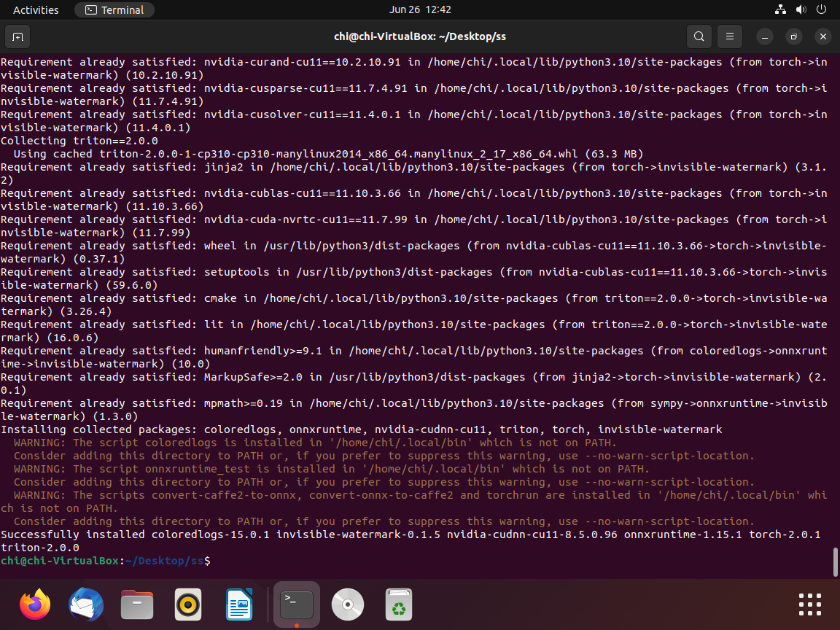
Task: Open Rhythmbox music player from the dock
Action: [188, 604]
